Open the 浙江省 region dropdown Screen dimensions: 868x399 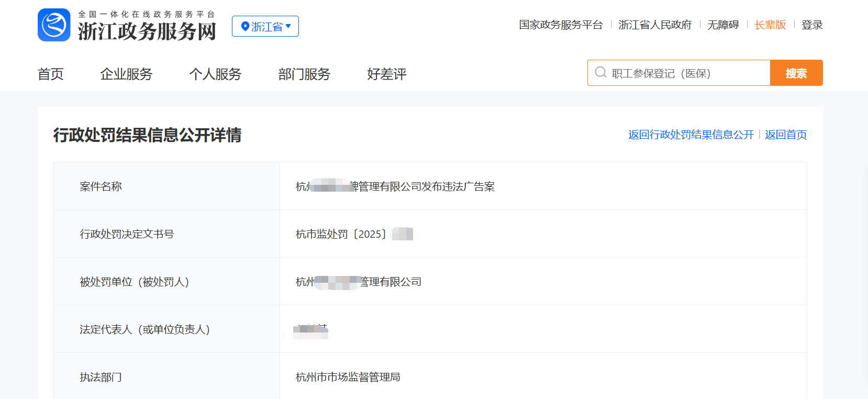265,26
